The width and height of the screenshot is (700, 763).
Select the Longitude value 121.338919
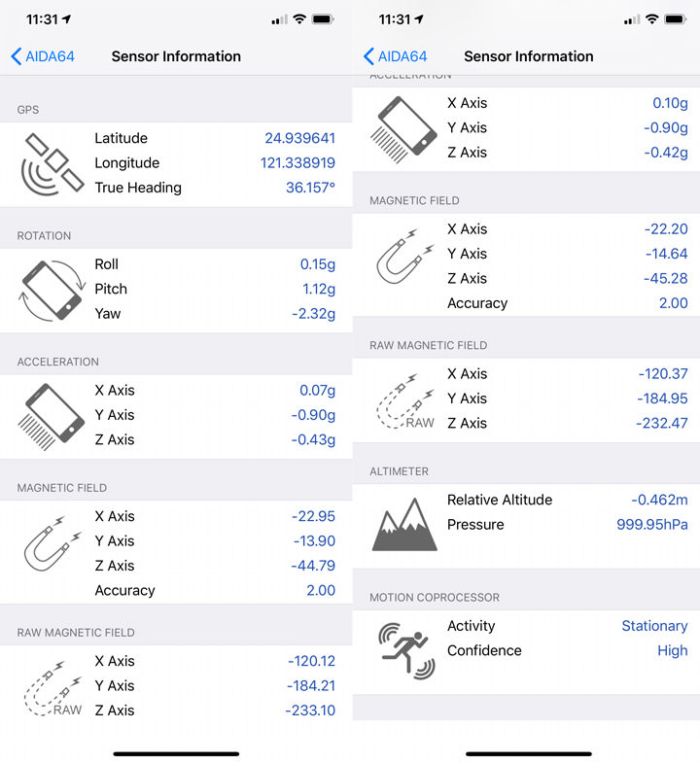(297, 163)
